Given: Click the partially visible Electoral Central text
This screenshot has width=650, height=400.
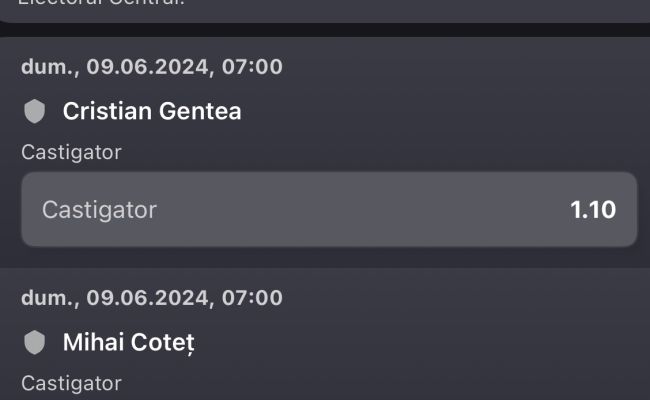Looking at the screenshot, I should [101, 3].
